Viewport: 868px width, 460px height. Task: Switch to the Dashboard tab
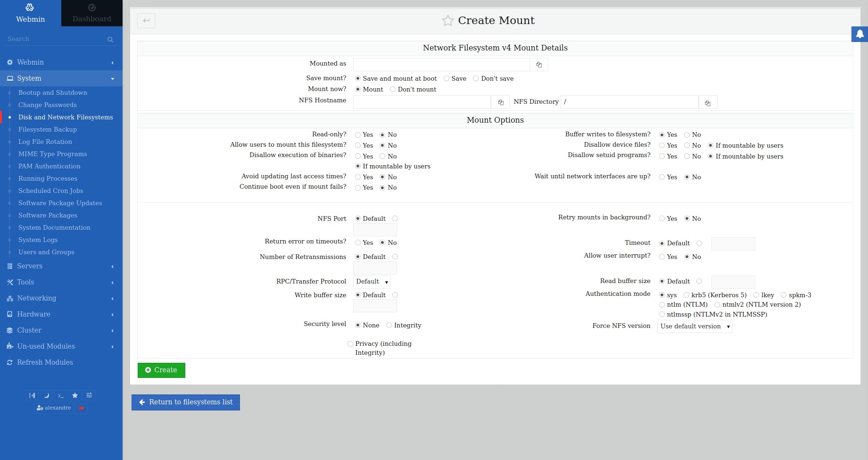pos(92,13)
